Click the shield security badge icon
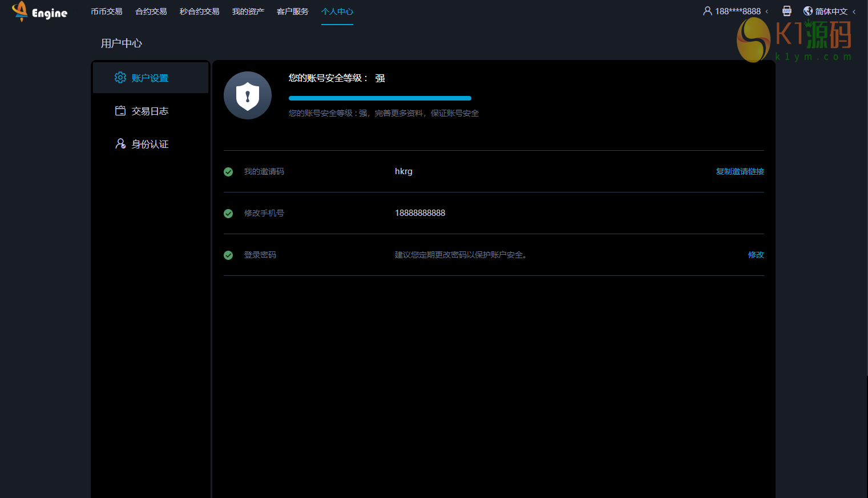868x498 pixels. tap(248, 95)
